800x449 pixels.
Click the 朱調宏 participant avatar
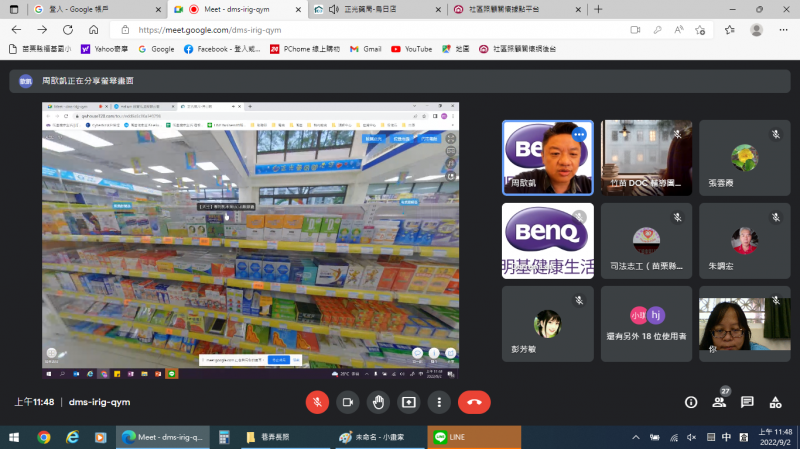pos(744,241)
